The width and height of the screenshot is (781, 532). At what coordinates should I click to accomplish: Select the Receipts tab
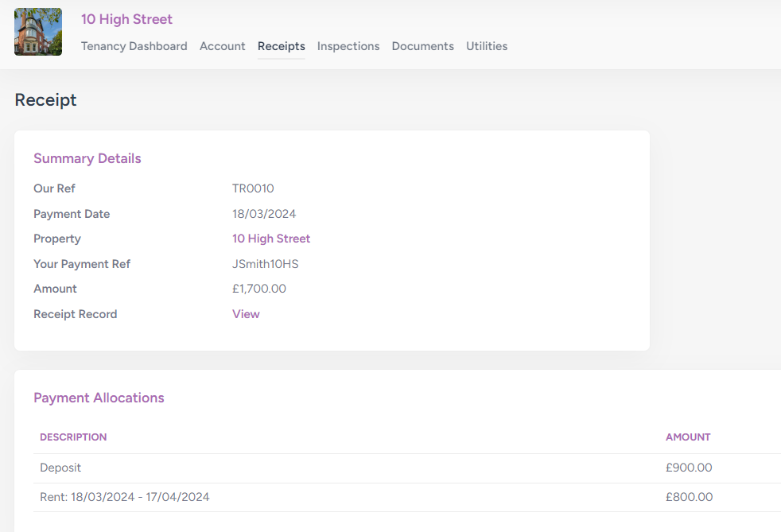click(x=281, y=46)
